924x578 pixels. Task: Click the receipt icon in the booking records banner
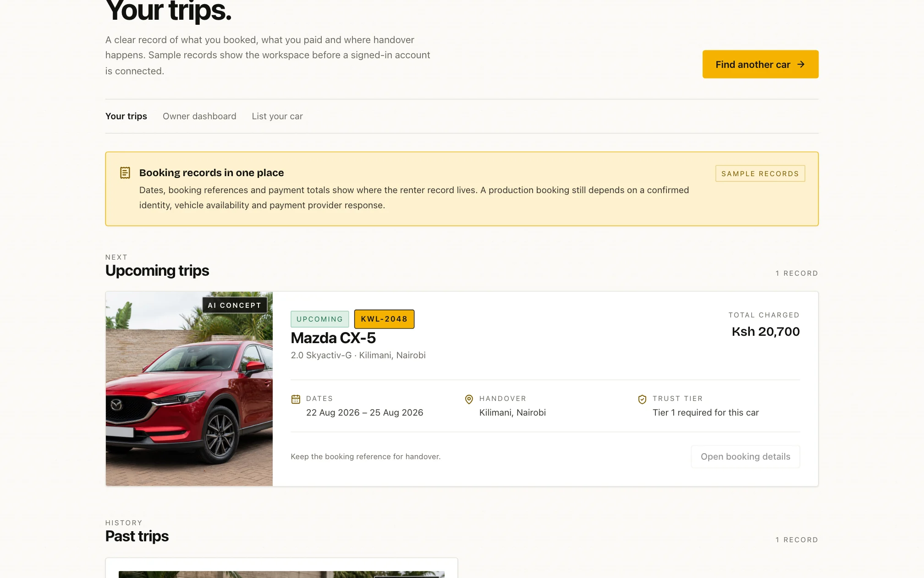(125, 172)
